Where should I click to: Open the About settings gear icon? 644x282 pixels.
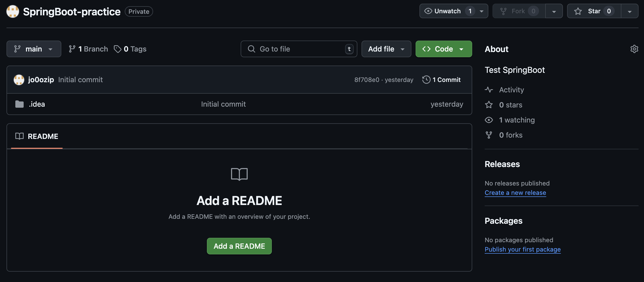pyautogui.click(x=634, y=49)
